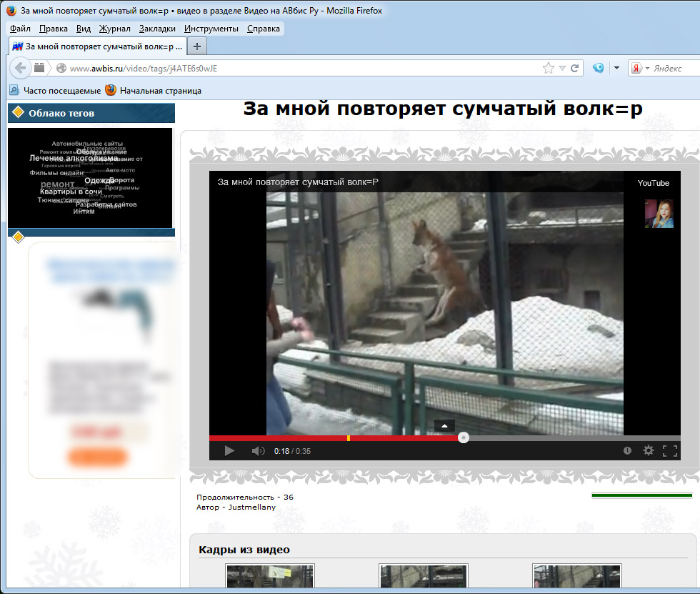Play the YouTube video

[229, 451]
